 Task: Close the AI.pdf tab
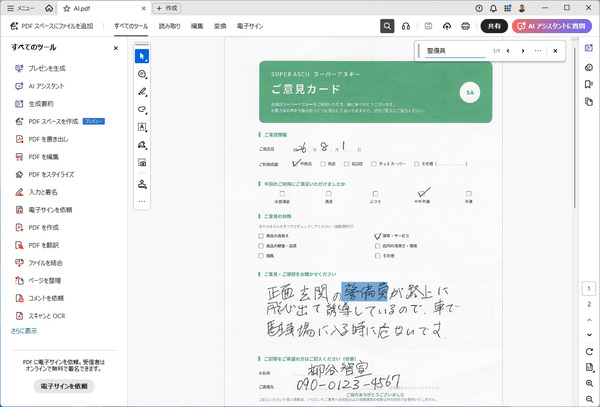[143, 8]
